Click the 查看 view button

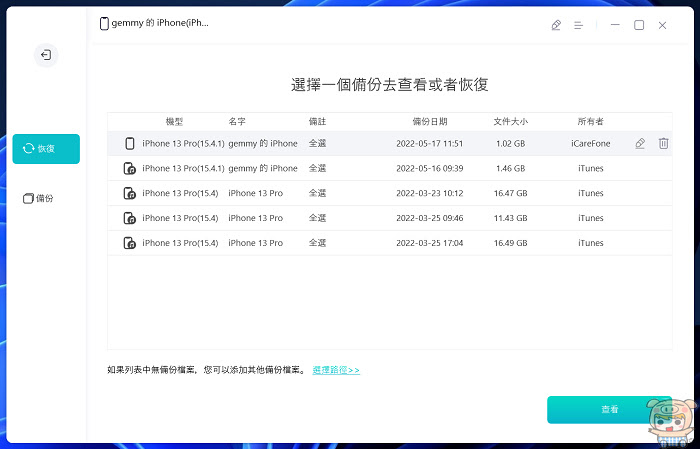tap(609, 409)
